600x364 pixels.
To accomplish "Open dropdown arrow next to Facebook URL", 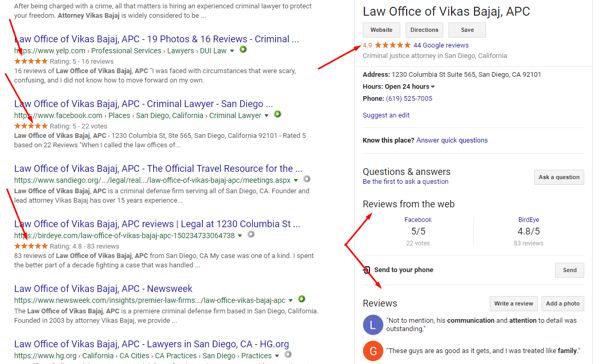I will 266,116.
